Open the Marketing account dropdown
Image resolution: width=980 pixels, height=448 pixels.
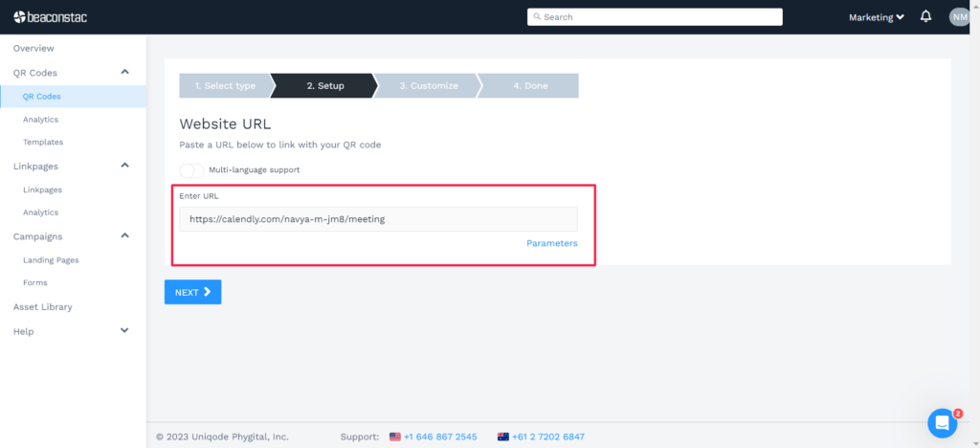click(x=876, y=17)
